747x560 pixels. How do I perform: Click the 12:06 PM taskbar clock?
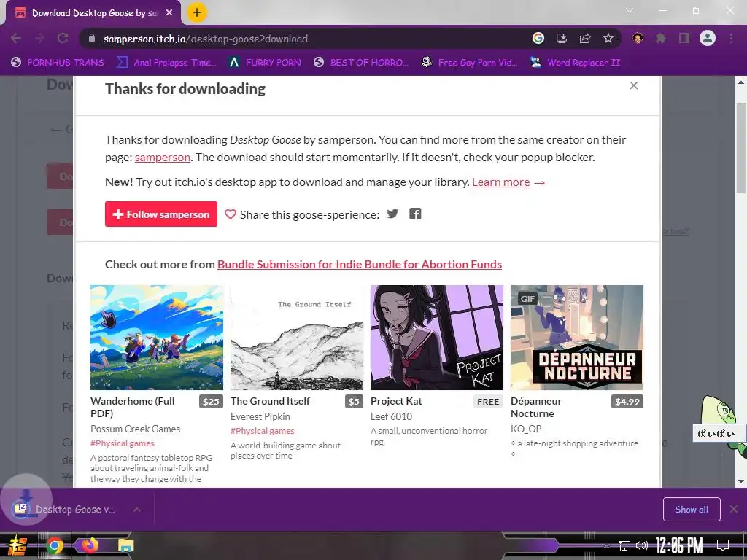pyautogui.click(x=679, y=545)
